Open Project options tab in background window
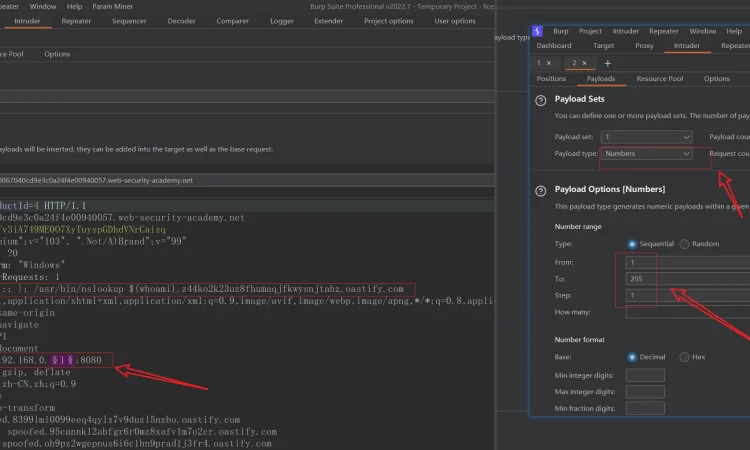Image resolution: width=750 pixels, height=450 pixels. click(x=388, y=21)
